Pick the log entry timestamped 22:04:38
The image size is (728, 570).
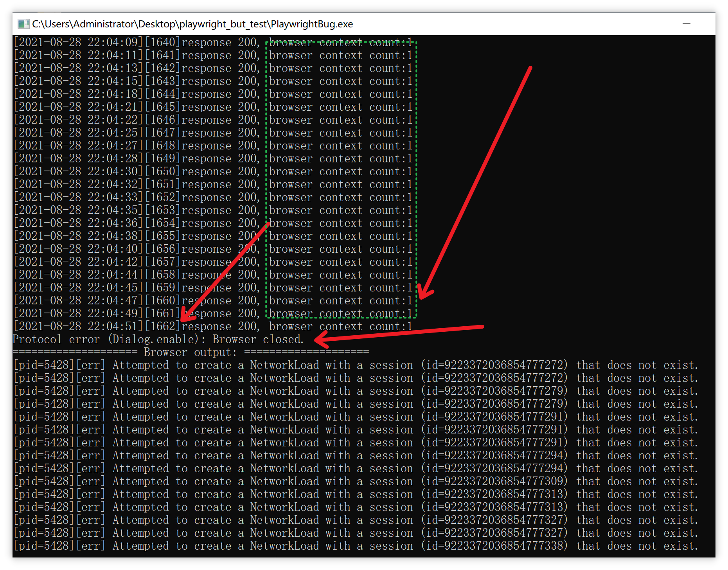click(213, 236)
